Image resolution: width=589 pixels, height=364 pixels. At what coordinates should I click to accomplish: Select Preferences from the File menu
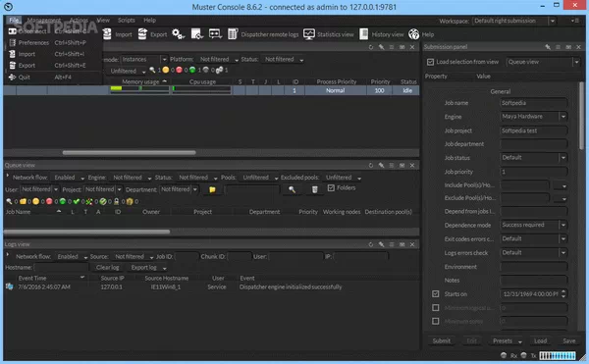click(x=53, y=42)
